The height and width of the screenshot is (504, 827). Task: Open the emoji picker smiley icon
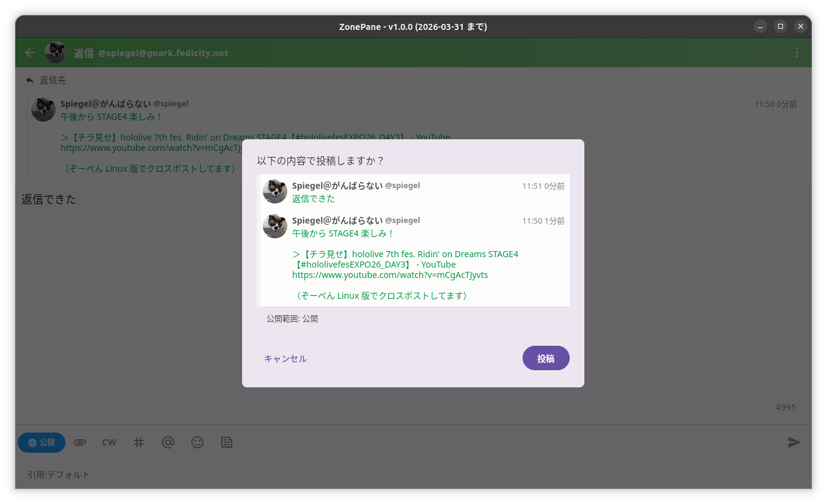197,442
